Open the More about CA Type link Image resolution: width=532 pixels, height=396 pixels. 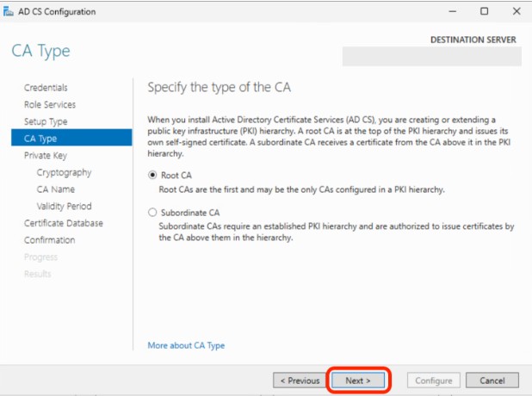point(186,345)
